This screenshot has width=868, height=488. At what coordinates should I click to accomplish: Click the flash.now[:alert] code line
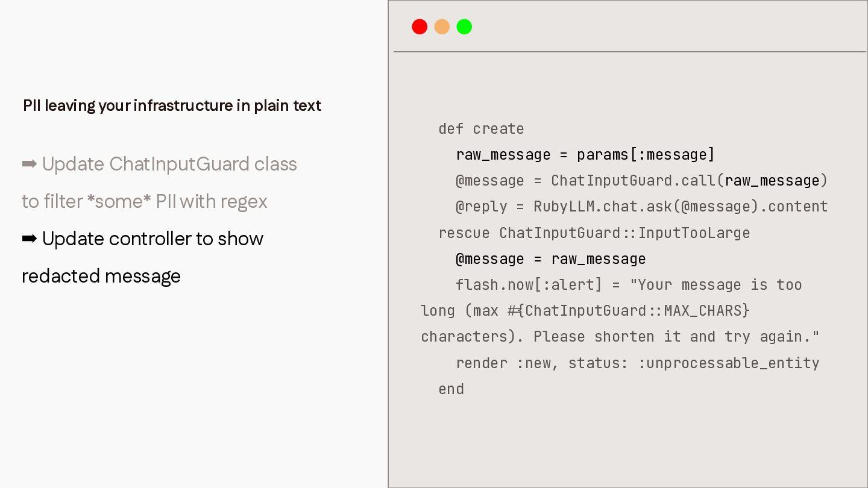(x=629, y=285)
